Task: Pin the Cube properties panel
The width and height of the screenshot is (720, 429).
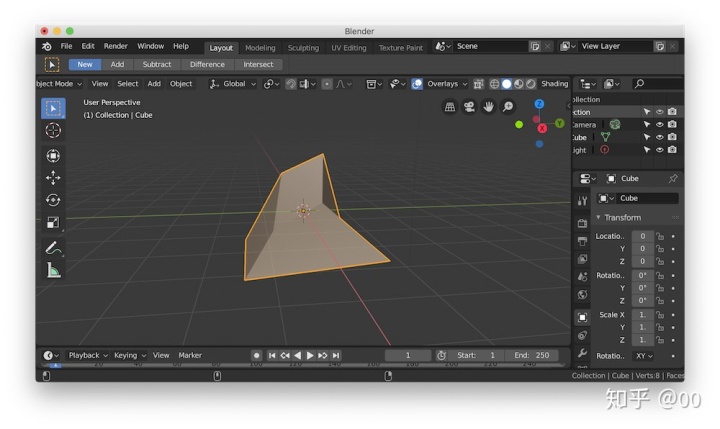Action: coord(673,178)
